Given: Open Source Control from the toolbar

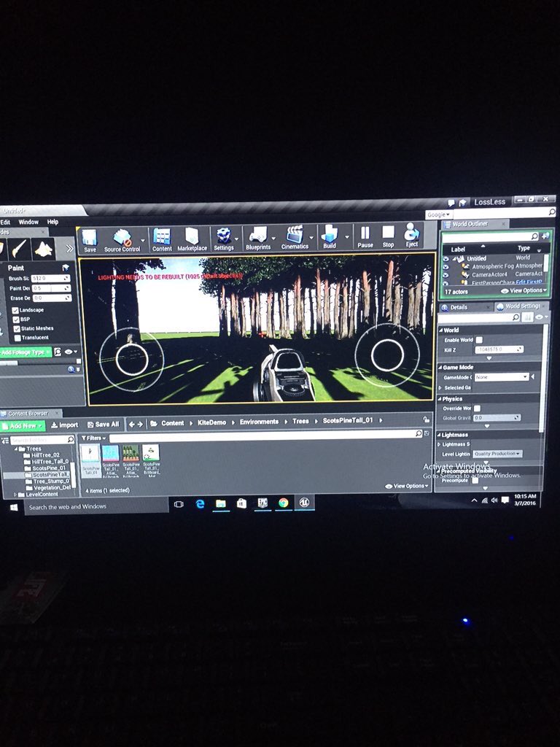Looking at the screenshot, I should 122,240.
